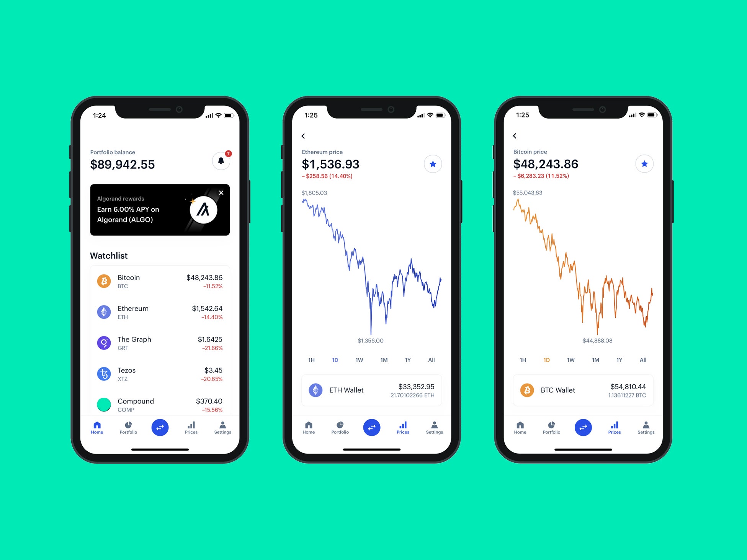Open Portfolio section from nav bar

point(128,433)
